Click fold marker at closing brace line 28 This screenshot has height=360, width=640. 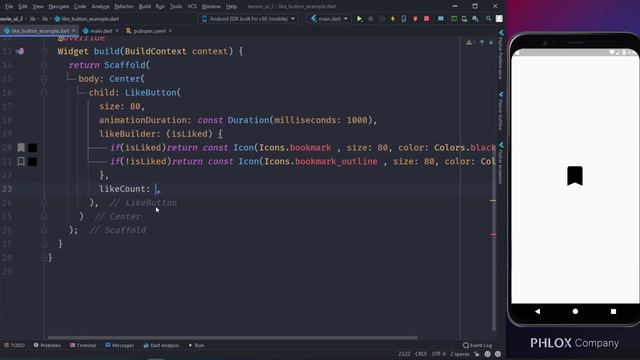pos(44,258)
